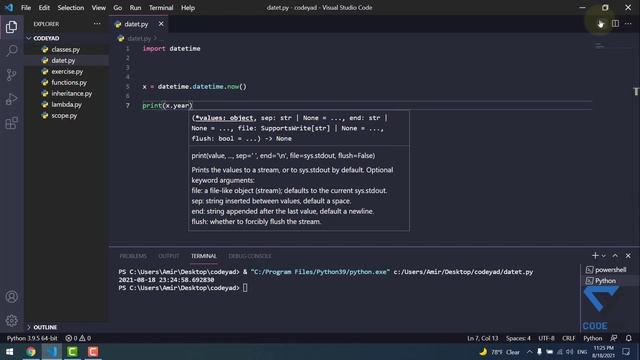Switch to the TERMINAL panel tab
Screen dimensions: 640x360
pos(204,256)
